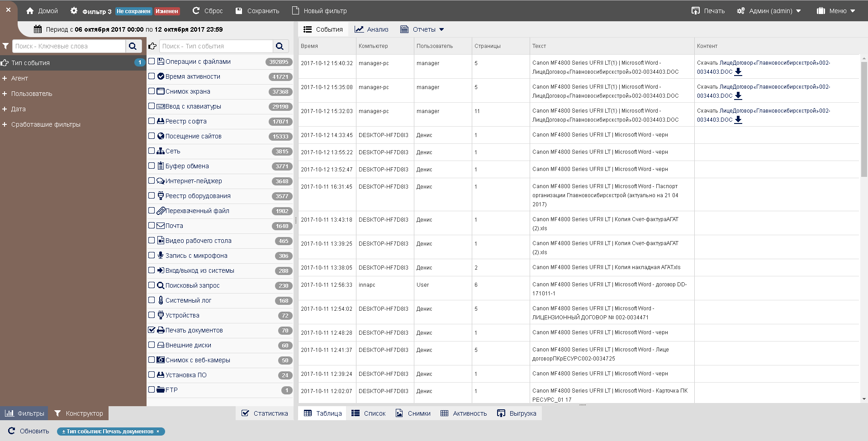The height and width of the screenshot is (441, 868).
Task: Open the 'Снимки' view tab
Action: tap(413, 413)
